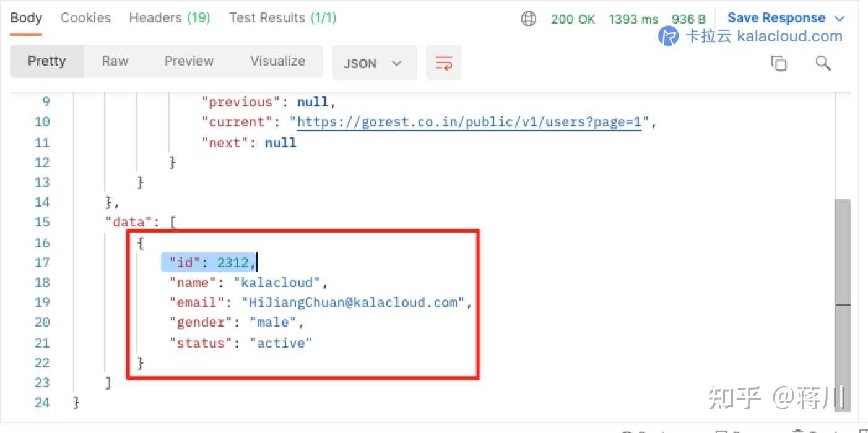This screenshot has height=433, width=868.
Task: Switch to the Visualize tab
Action: pos(277,61)
